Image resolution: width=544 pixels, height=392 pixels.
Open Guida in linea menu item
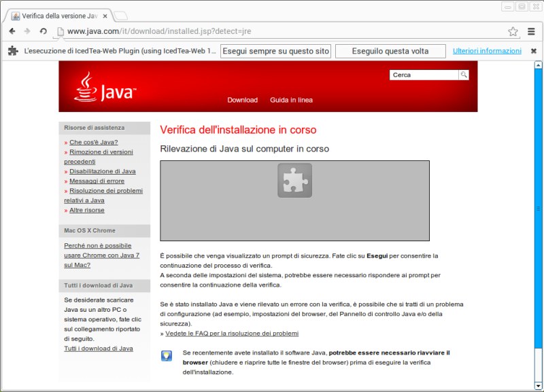[x=291, y=100]
